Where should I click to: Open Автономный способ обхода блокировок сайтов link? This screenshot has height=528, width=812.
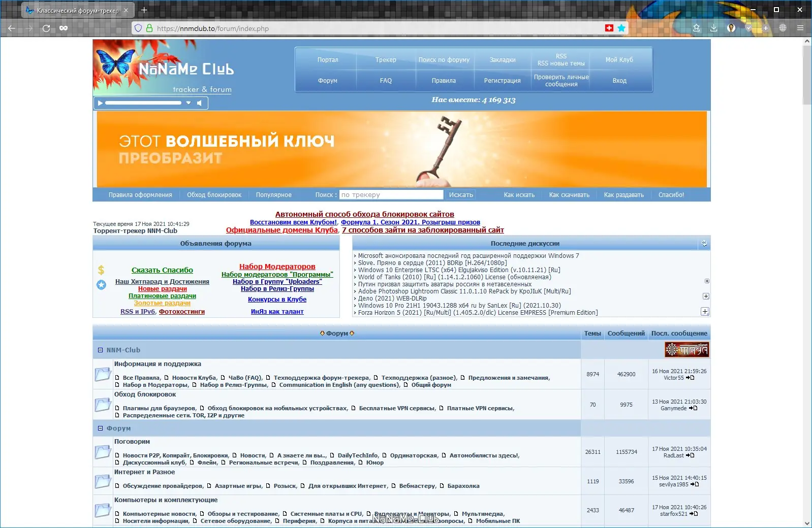click(x=365, y=214)
